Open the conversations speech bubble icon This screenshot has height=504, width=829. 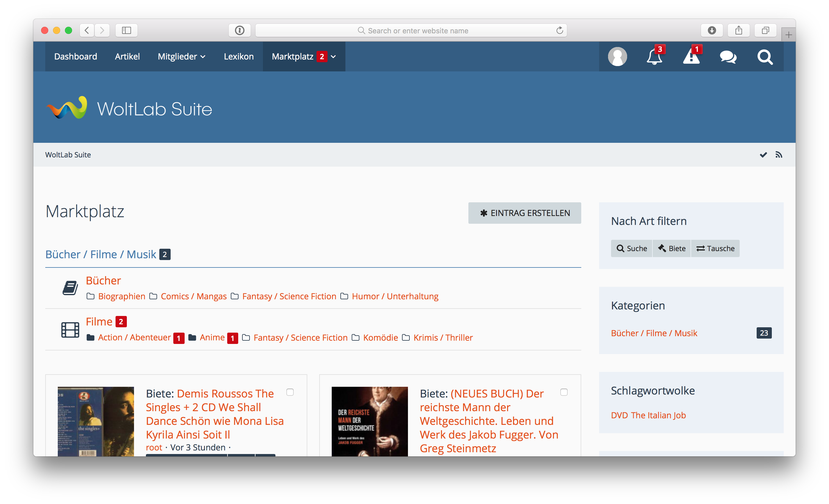[x=728, y=57]
